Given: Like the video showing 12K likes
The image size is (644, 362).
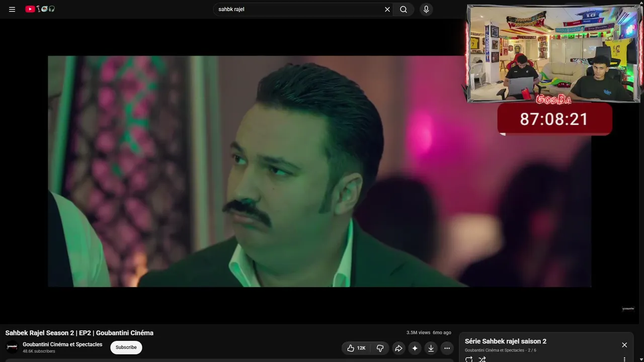Looking at the screenshot, I should pyautogui.click(x=357, y=348).
